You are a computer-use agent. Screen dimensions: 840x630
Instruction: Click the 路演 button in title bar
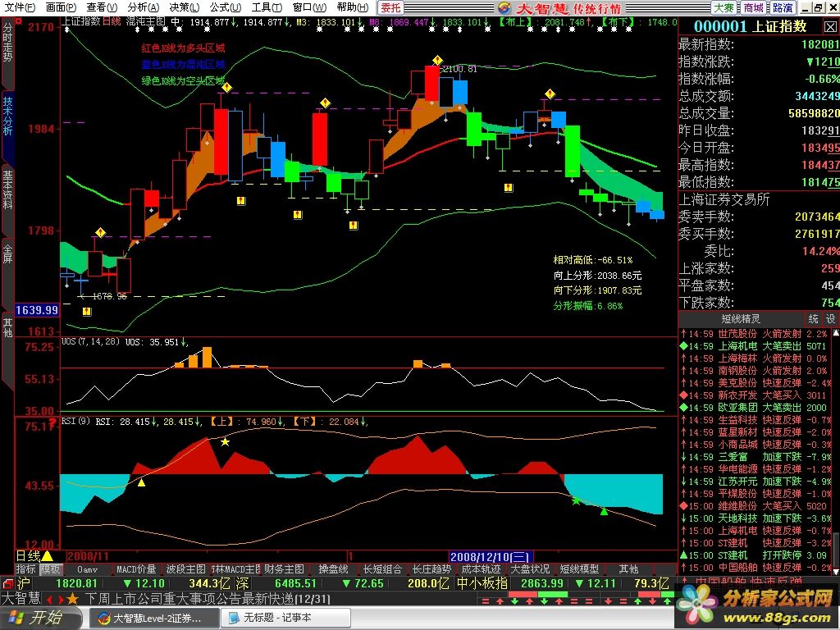click(x=783, y=7)
